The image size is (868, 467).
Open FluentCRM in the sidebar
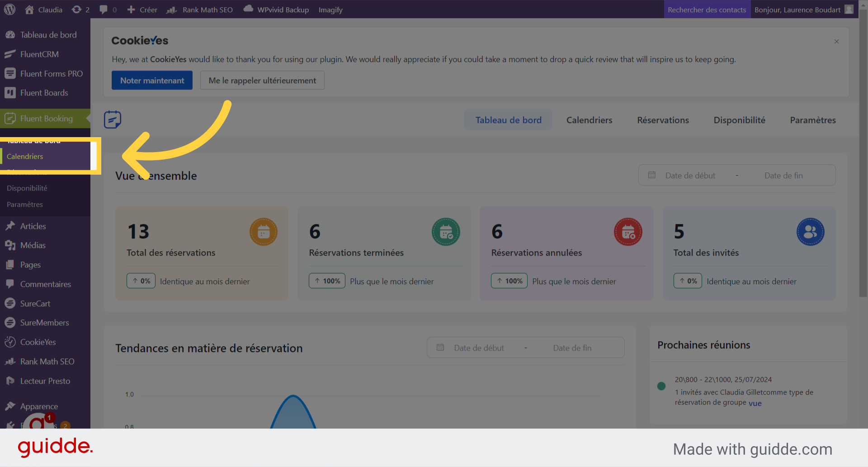pos(45,54)
